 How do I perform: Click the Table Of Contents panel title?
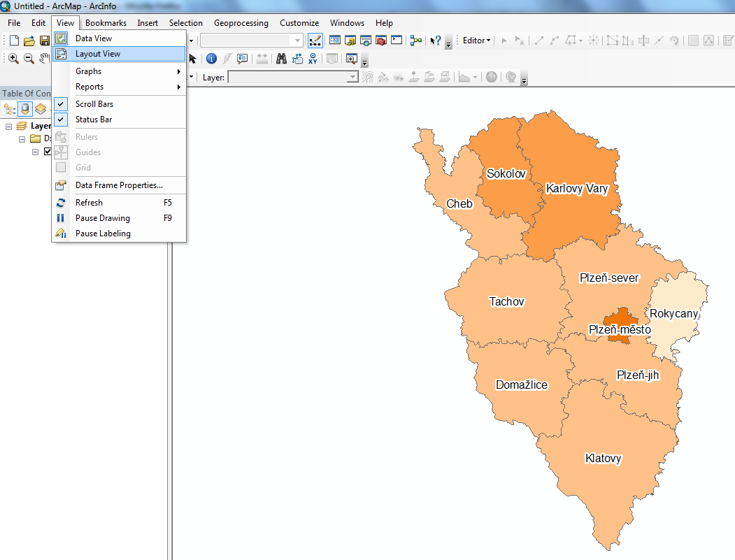(27, 93)
